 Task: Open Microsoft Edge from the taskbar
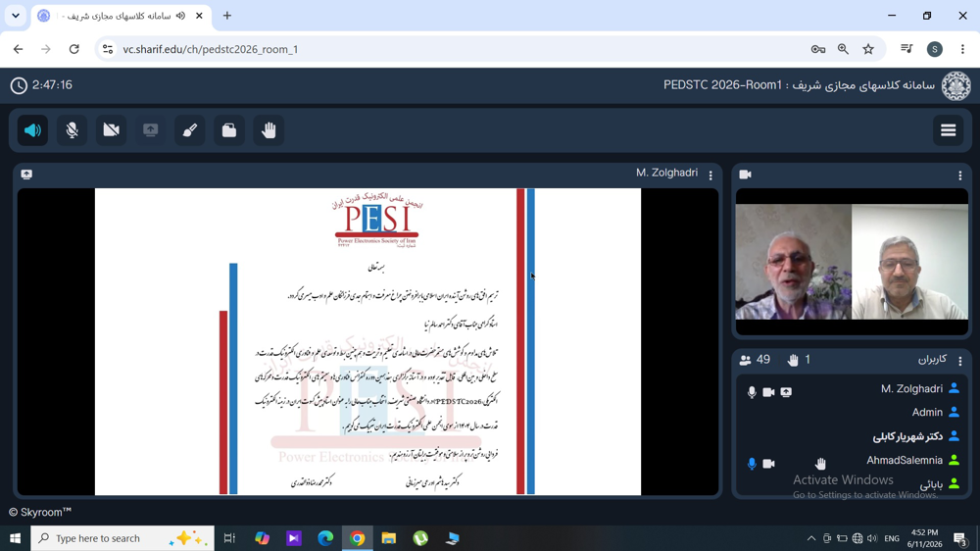(325, 538)
